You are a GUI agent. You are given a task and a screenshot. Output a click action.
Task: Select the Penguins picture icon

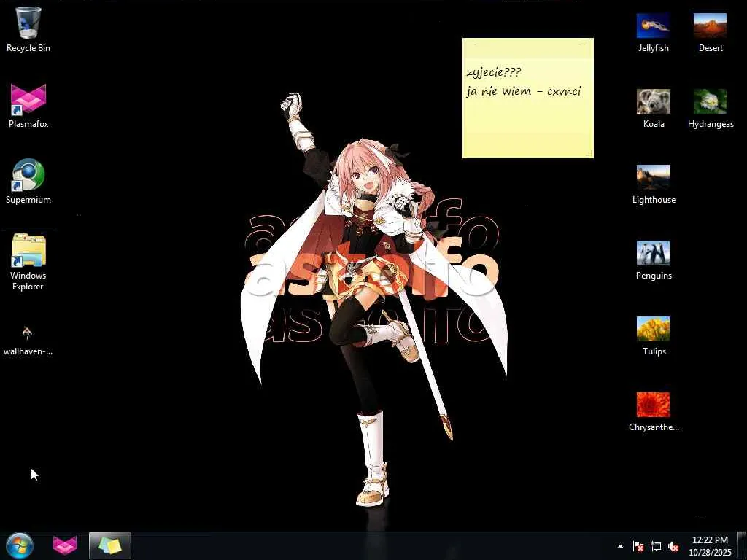coord(653,260)
